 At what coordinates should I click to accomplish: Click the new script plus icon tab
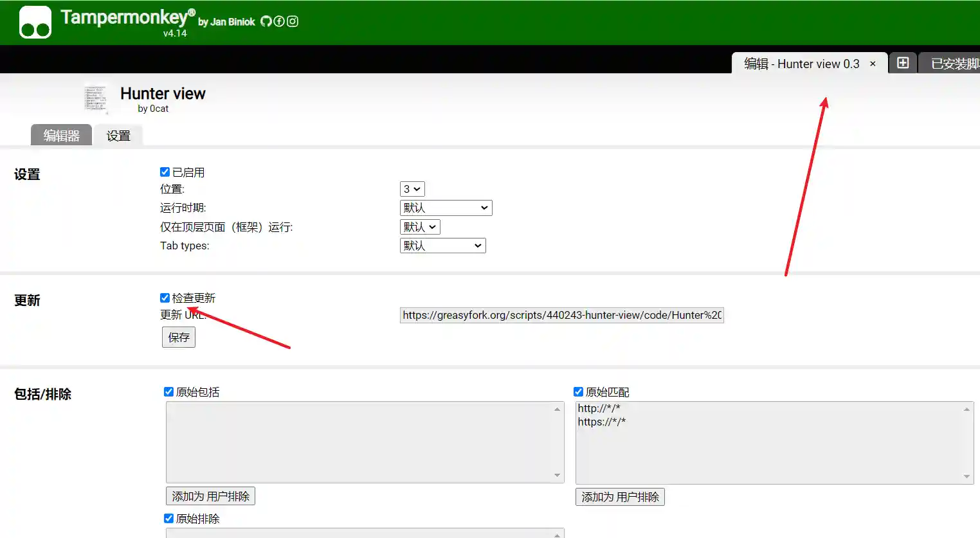pos(903,63)
